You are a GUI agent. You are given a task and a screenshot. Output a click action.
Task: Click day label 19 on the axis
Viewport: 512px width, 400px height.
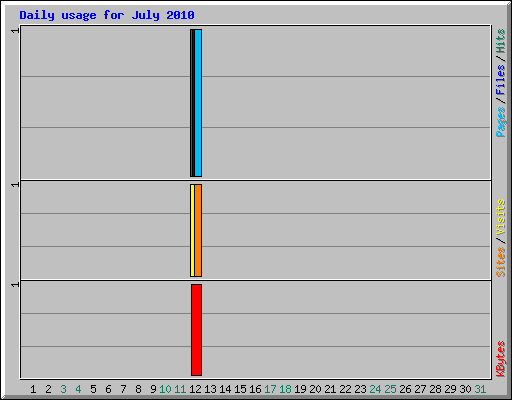pyautogui.click(x=300, y=389)
